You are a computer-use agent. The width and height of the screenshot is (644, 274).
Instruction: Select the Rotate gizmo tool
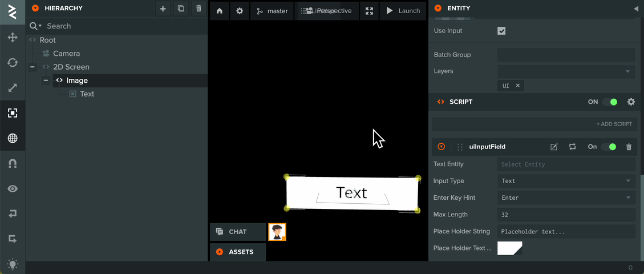pos(13,63)
